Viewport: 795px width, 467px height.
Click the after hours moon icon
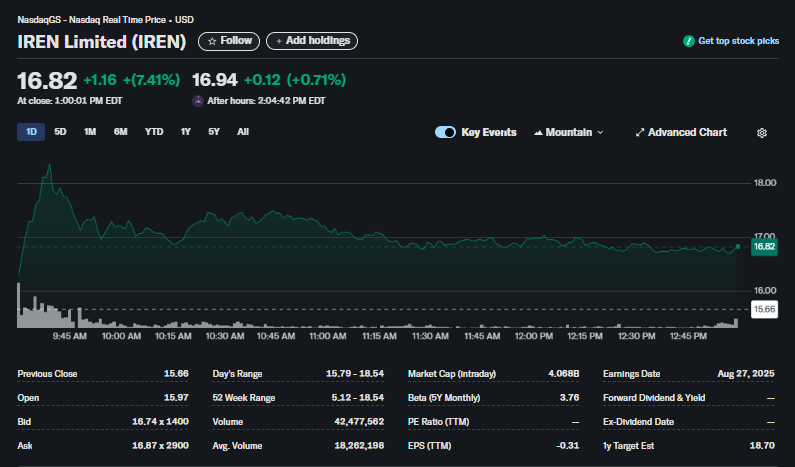click(x=198, y=101)
